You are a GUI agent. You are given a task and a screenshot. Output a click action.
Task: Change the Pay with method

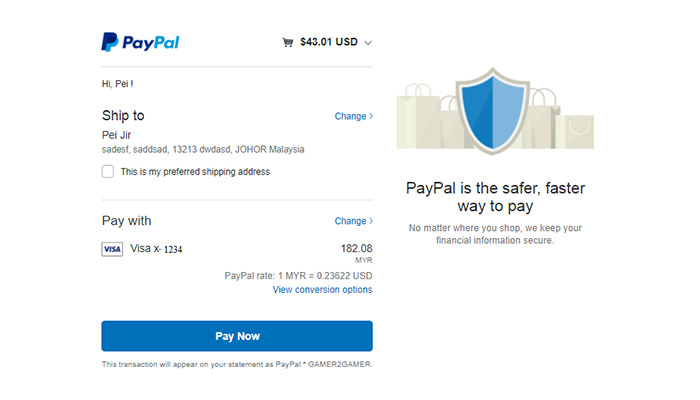tap(350, 221)
